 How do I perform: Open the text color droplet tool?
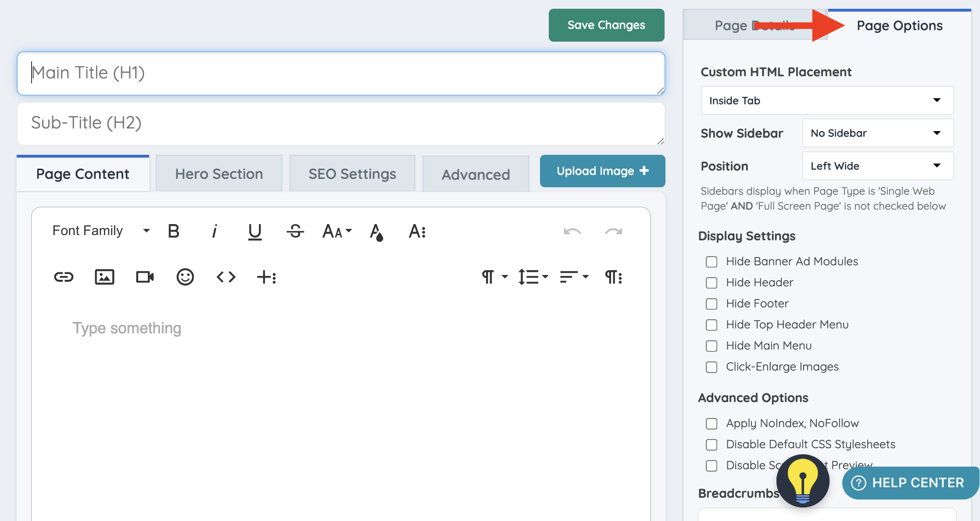point(376,232)
